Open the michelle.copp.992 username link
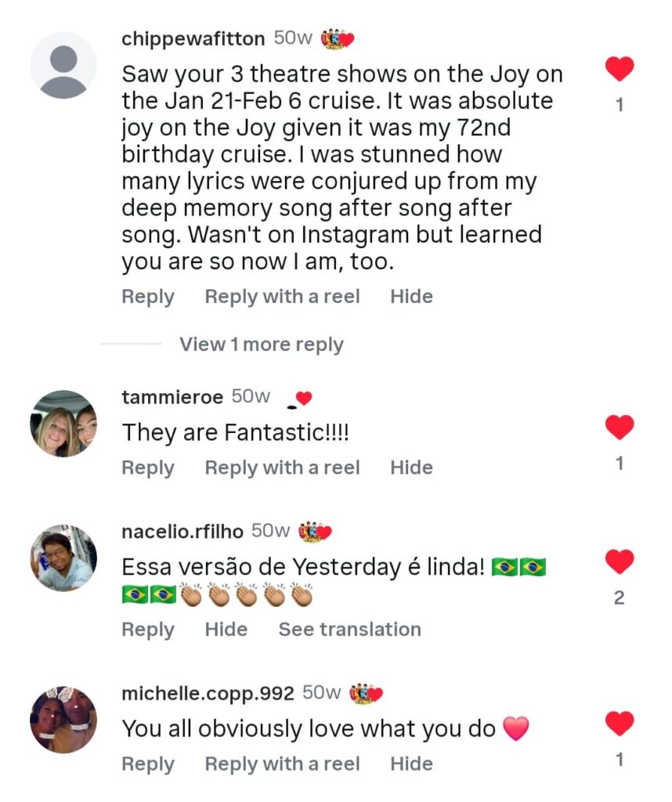The image size is (672, 802). 208,693
